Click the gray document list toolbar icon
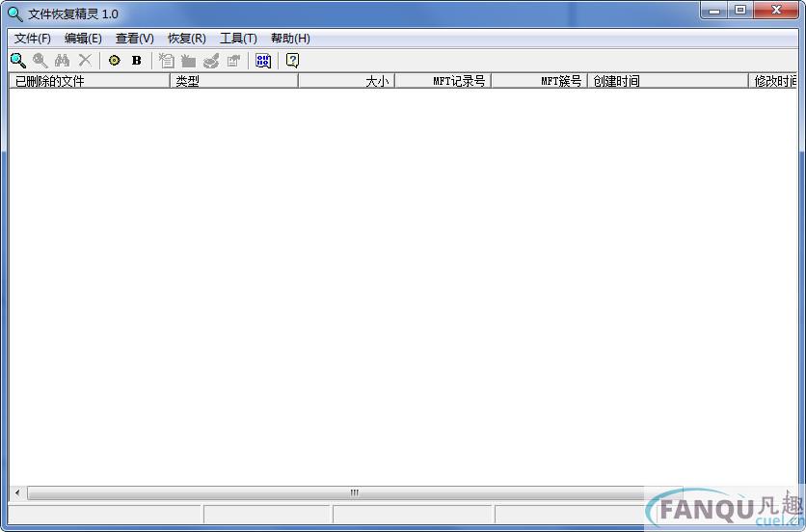 (166, 61)
